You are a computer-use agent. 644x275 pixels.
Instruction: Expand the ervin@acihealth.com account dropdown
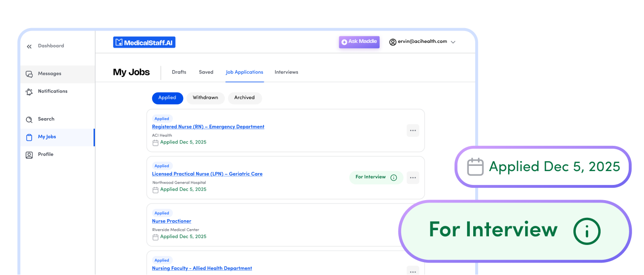tap(453, 42)
